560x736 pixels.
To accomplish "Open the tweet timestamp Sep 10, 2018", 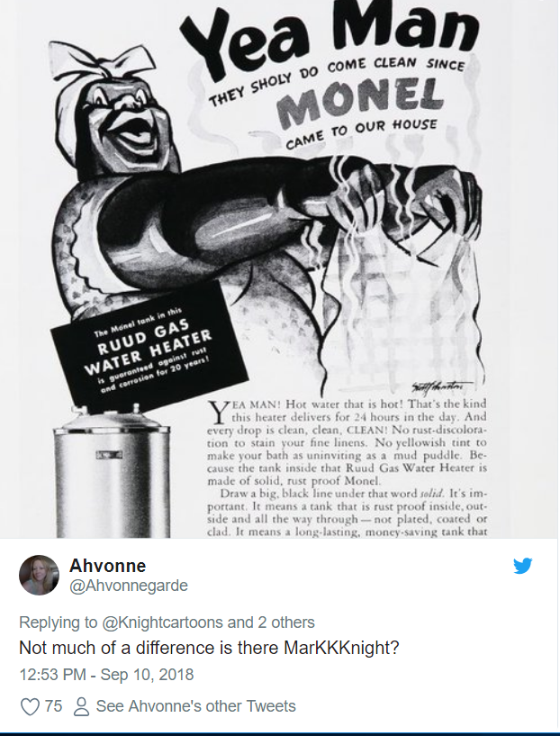I will 106,675.
